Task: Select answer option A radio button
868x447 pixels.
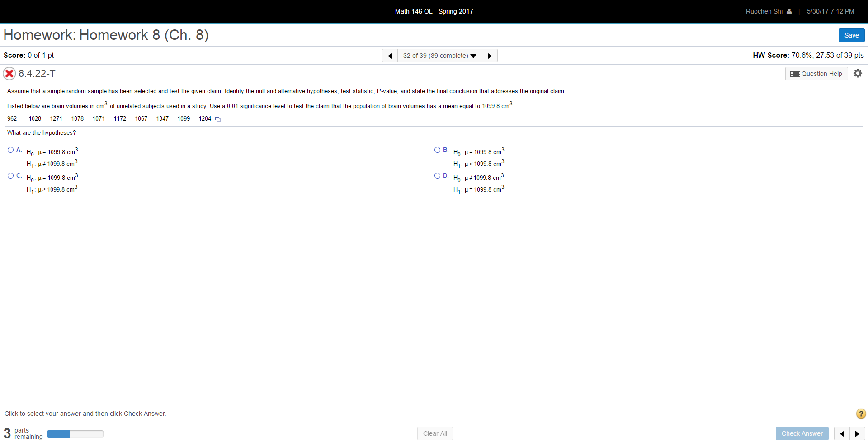Action: [x=10, y=150]
